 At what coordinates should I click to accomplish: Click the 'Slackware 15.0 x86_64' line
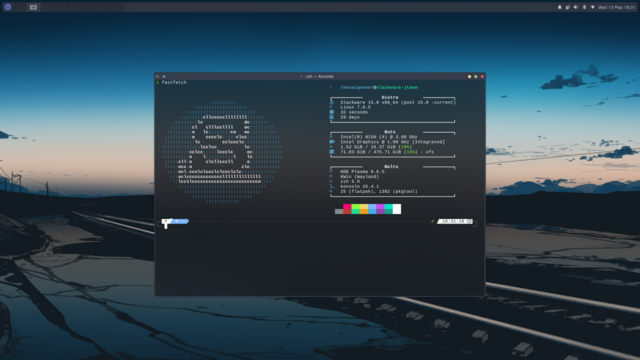(x=398, y=102)
